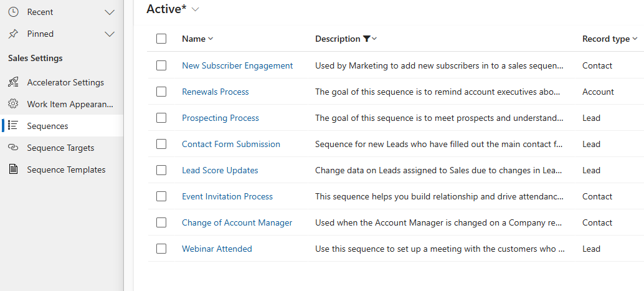This screenshot has width=644, height=291.
Task: Click the Work Item Appearance gear icon
Action: click(x=13, y=104)
